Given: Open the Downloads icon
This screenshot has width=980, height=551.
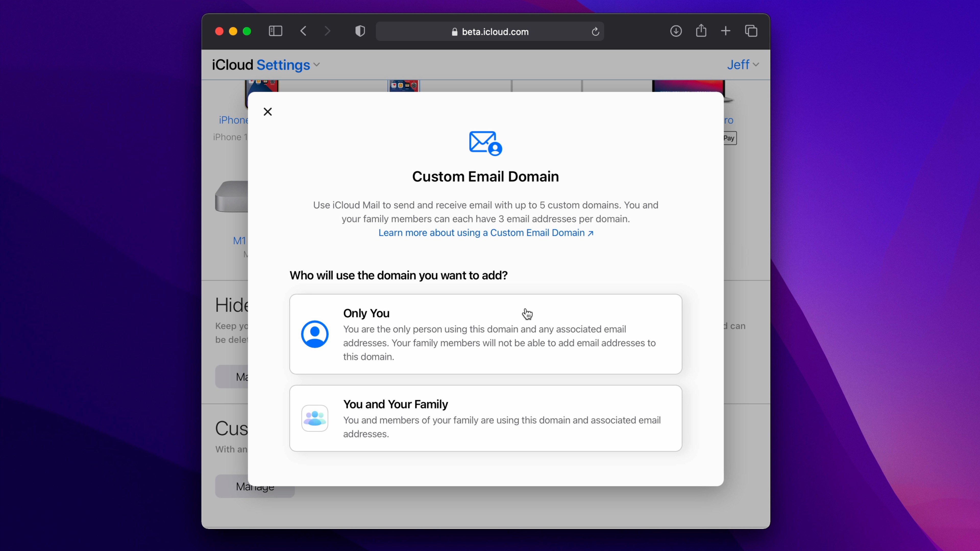Looking at the screenshot, I should [x=676, y=31].
